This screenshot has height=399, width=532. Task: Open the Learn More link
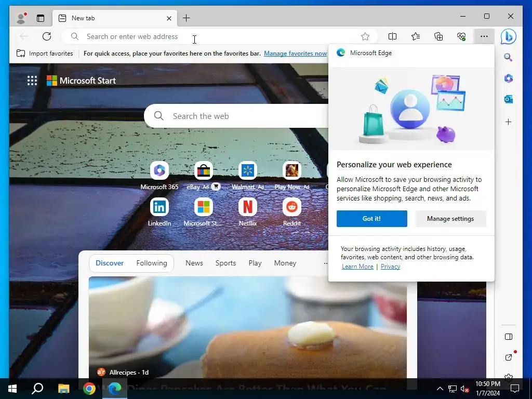(357, 267)
